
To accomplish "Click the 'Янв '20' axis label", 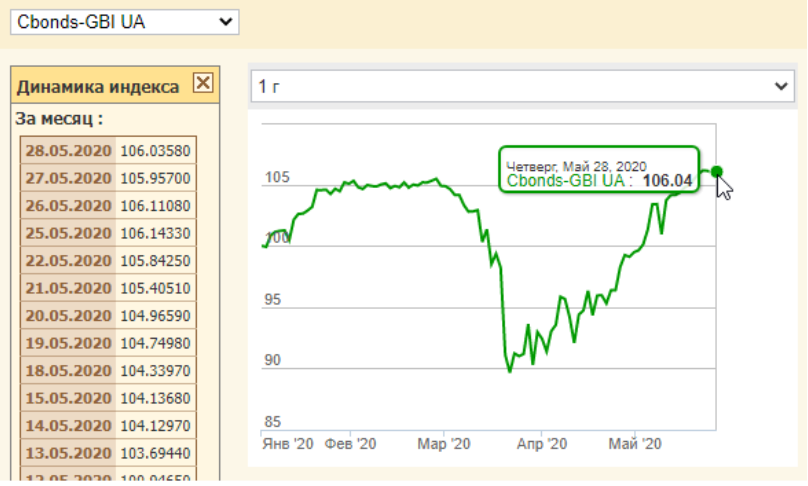I will tap(288, 444).
